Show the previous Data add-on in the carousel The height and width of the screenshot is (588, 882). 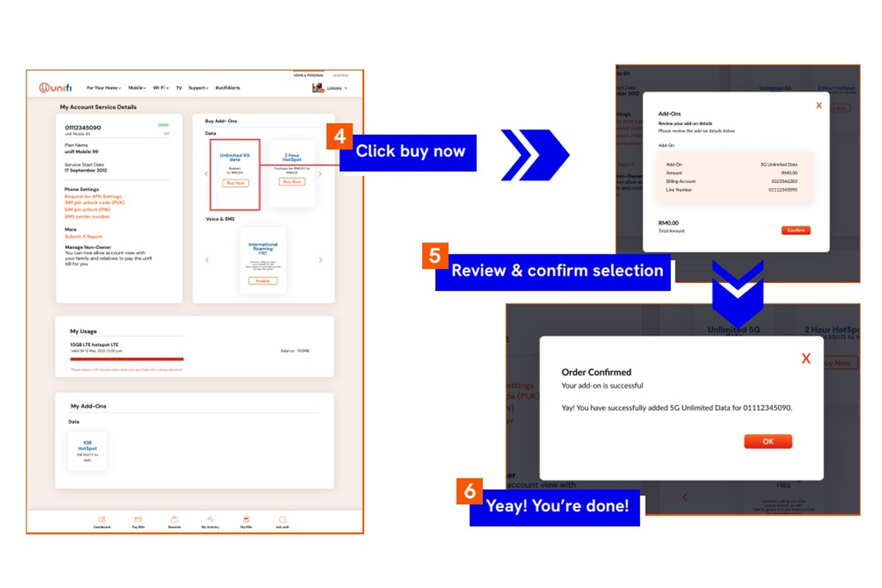point(207,174)
